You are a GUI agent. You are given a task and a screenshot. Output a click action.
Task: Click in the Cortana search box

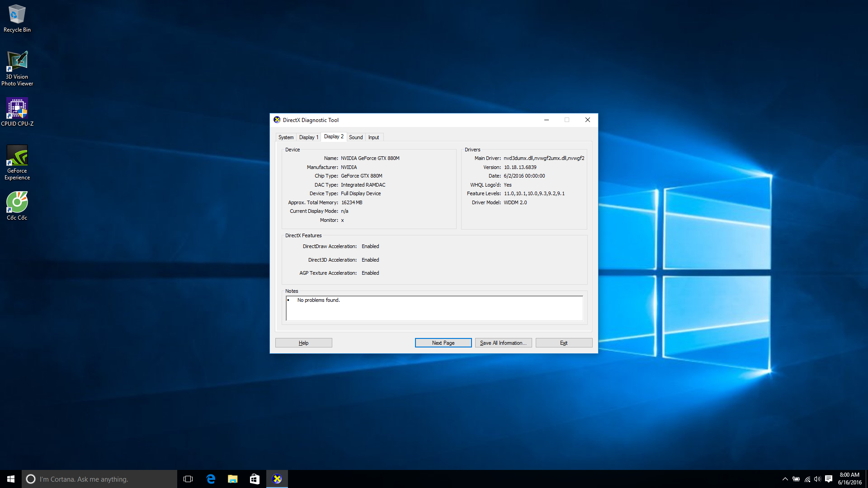(x=99, y=479)
